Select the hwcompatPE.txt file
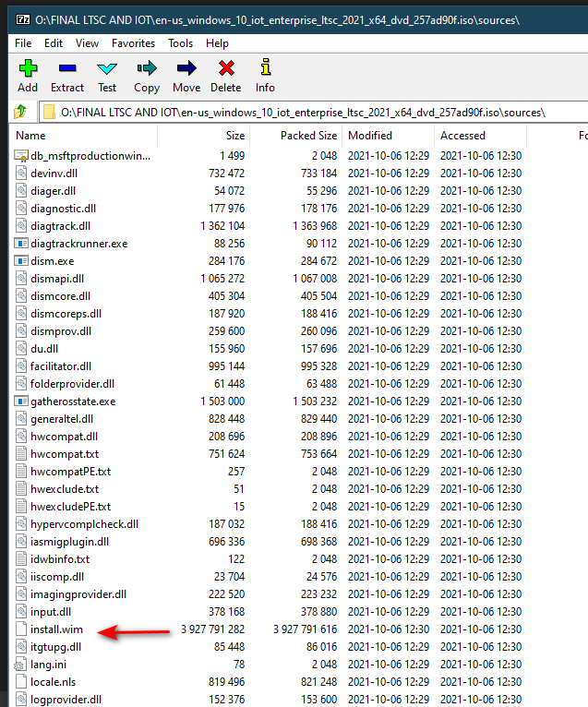 pyautogui.click(x=70, y=472)
